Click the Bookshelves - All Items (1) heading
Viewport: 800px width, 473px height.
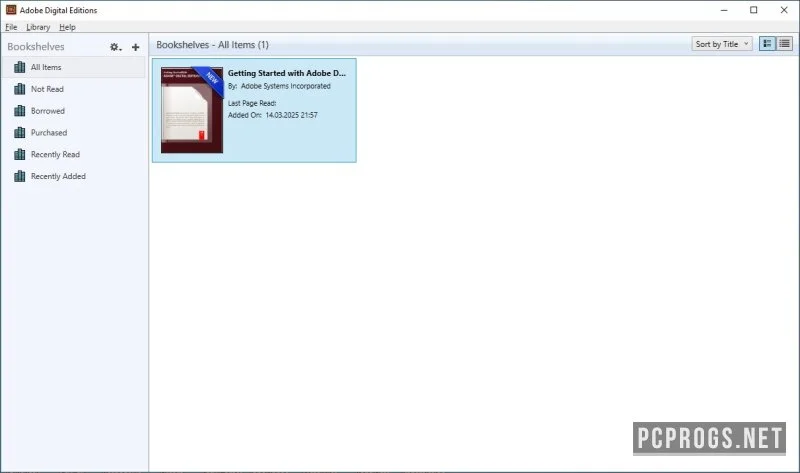pyautogui.click(x=212, y=45)
